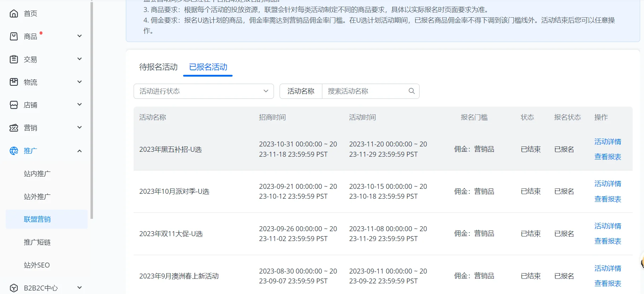
Task: Click the 招商时间 column header
Action: tap(272, 117)
